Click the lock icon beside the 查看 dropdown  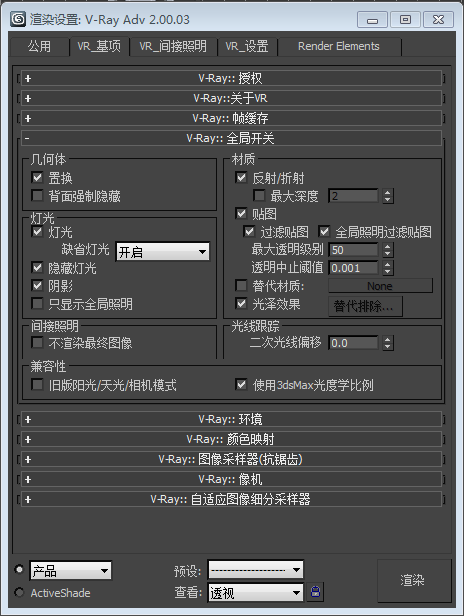point(315,592)
